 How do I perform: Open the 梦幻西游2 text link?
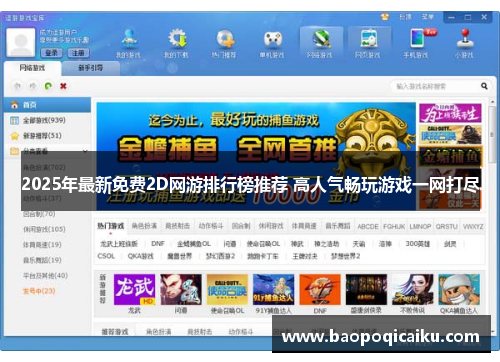pyautogui.click(x=220, y=256)
